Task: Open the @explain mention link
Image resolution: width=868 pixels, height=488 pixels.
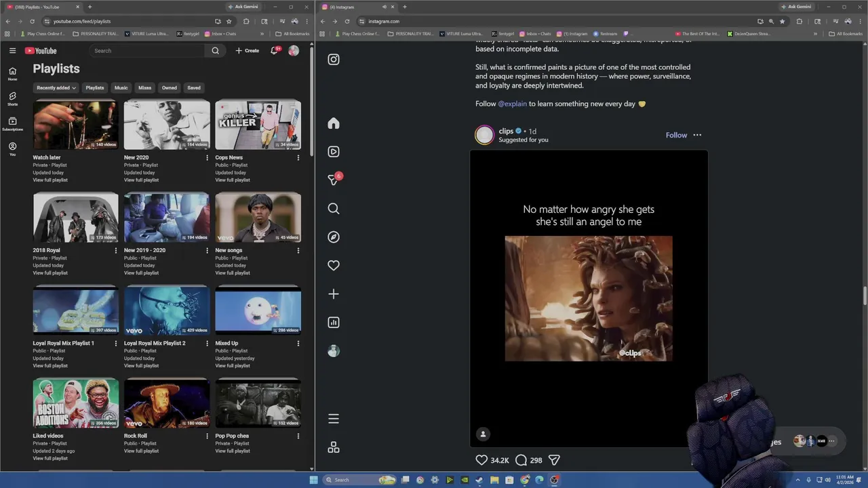Action: pyautogui.click(x=512, y=104)
